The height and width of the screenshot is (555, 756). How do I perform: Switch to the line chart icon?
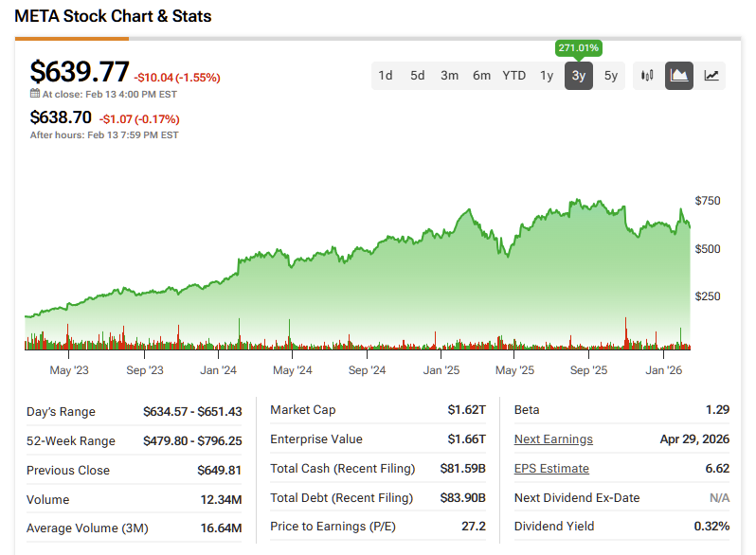pos(711,76)
